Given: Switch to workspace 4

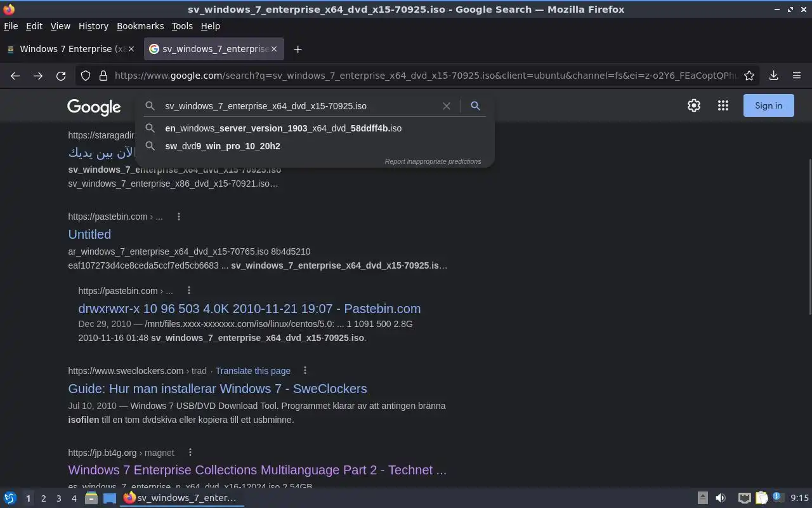Looking at the screenshot, I should coord(74,498).
